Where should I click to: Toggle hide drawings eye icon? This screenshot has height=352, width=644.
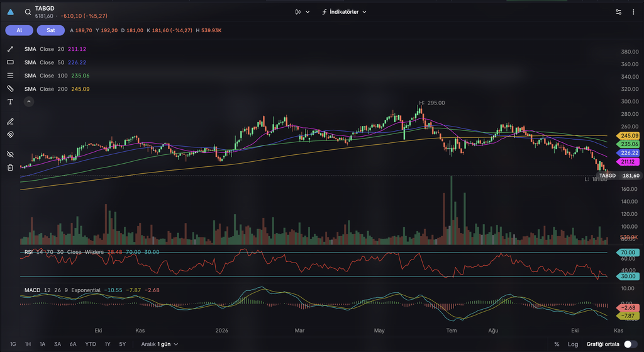coord(10,154)
